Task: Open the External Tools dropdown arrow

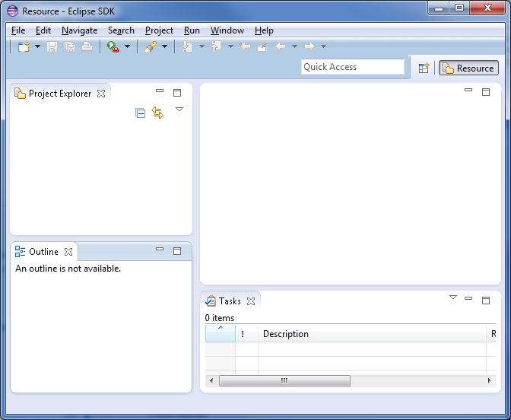Action: (x=128, y=46)
